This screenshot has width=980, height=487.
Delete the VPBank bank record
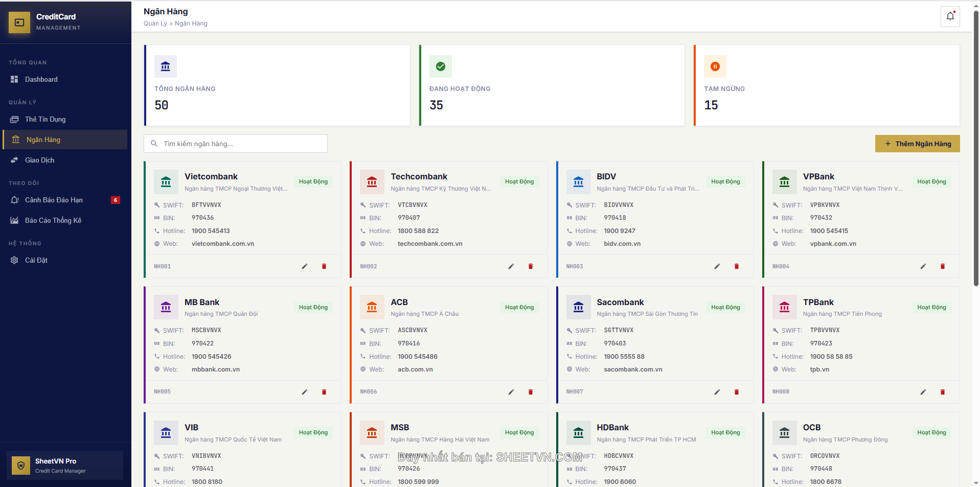(942, 266)
